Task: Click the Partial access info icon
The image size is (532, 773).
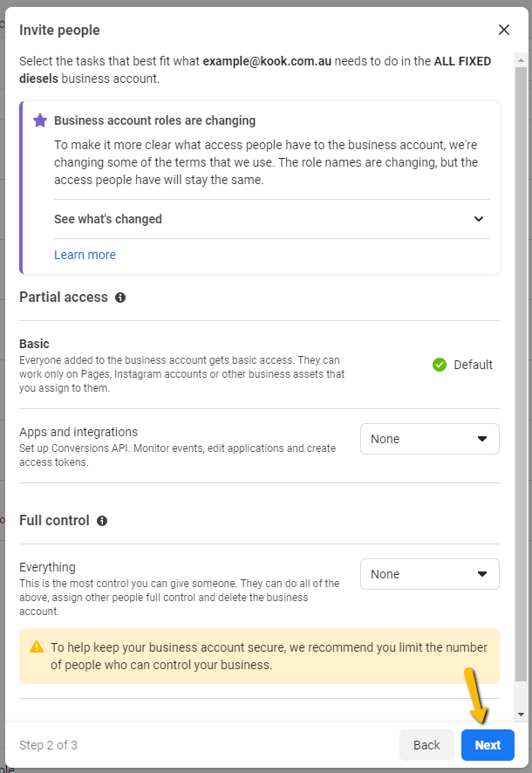Action: pos(120,298)
